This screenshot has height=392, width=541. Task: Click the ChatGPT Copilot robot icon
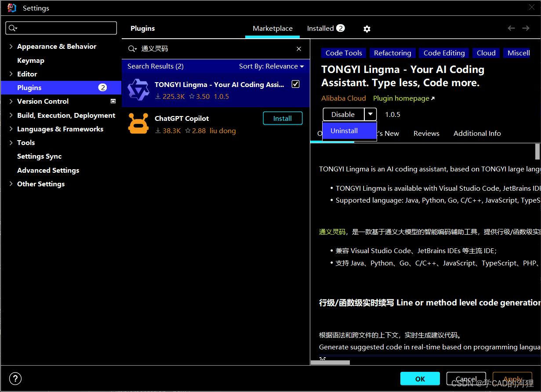pos(138,123)
